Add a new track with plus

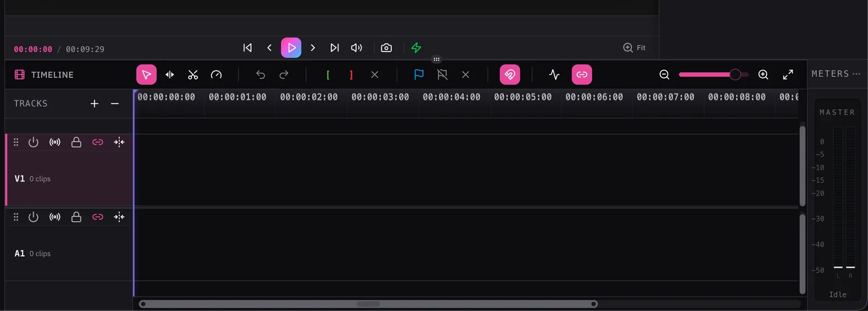point(94,103)
